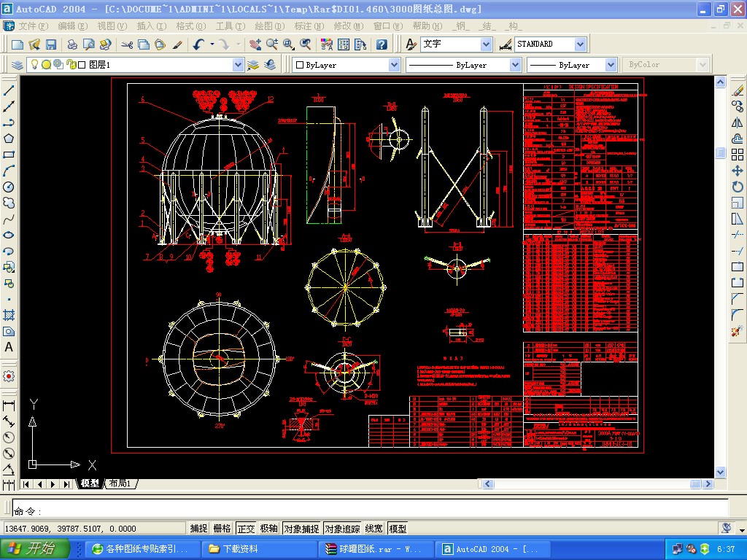
Task: Open the color control ByLayer dropdown
Action: [x=394, y=65]
